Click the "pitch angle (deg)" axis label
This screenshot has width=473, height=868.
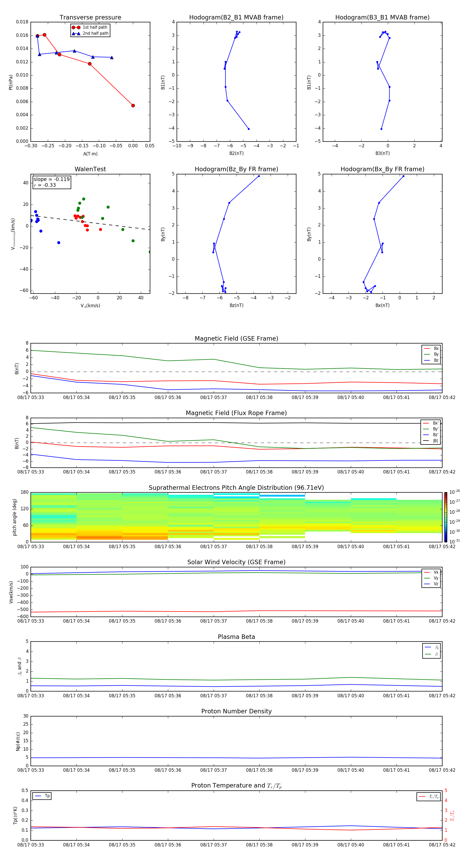pos(14,517)
